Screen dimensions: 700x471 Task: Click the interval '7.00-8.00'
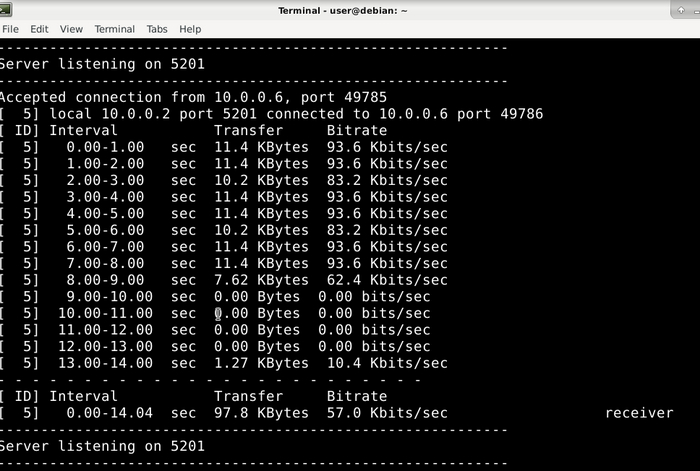click(x=105, y=263)
